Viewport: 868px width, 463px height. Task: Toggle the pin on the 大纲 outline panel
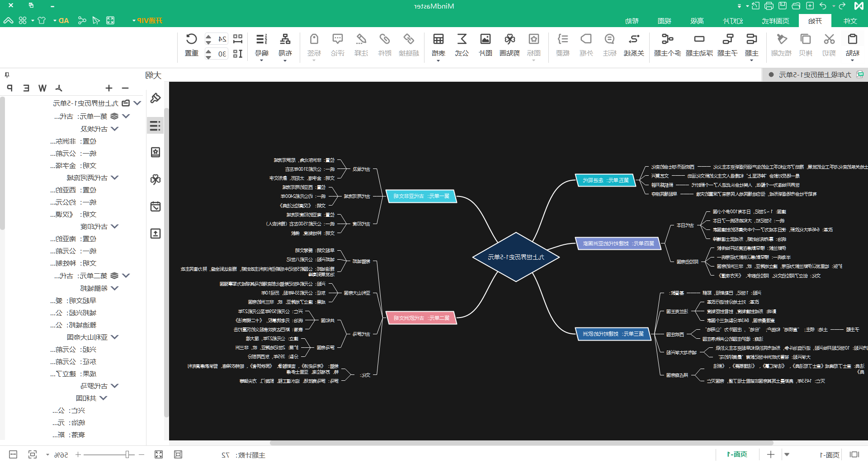click(x=7, y=75)
